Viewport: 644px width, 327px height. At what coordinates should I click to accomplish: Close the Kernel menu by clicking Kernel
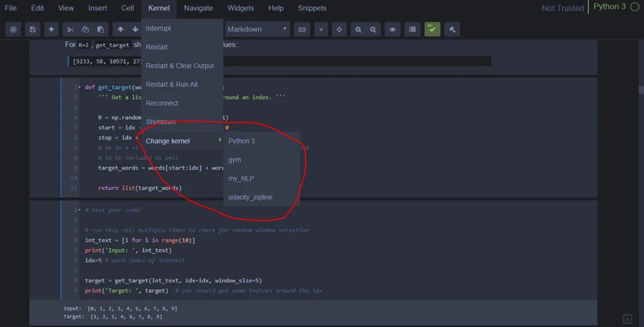point(159,8)
